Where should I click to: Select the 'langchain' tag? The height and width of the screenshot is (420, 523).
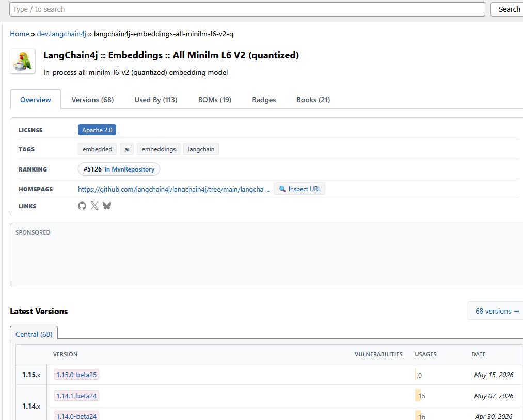[201, 149]
